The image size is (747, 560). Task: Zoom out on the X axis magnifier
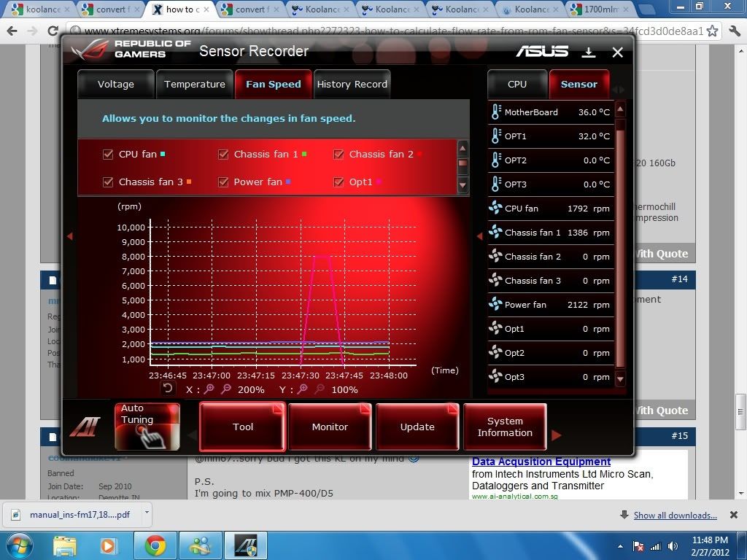pos(226,389)
